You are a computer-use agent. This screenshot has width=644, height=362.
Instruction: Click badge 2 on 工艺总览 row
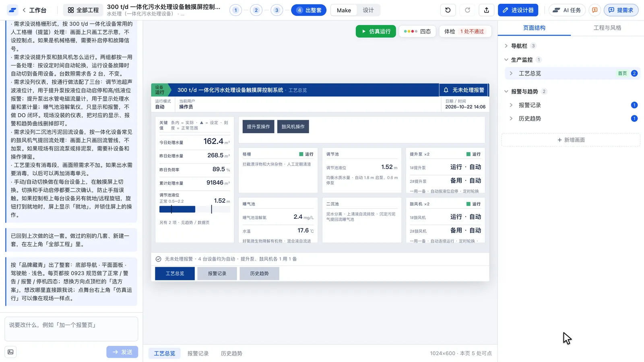pos(634,73)
